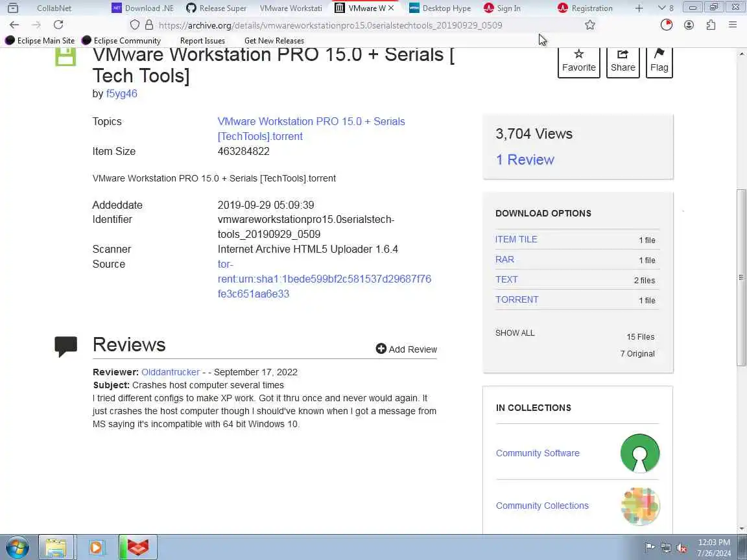This screenshot has height=560, width=747.
Task: Click the red clock toolbar icon
Action: click(667, 25)
